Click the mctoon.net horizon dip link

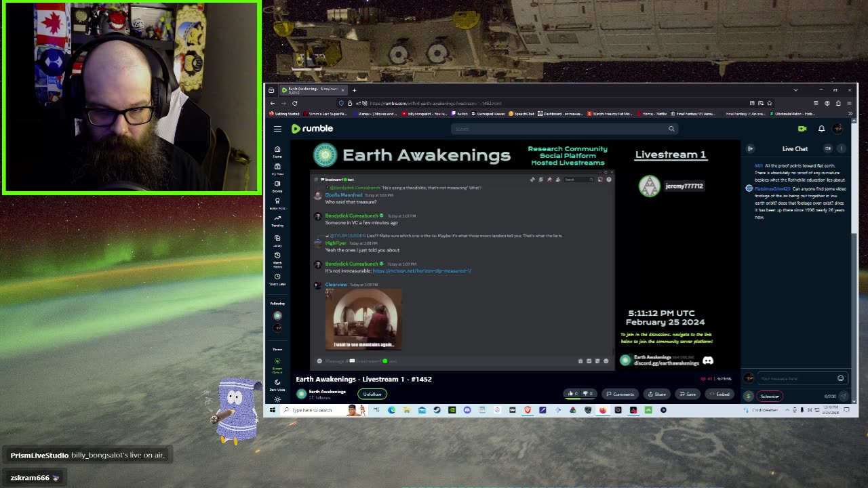coord(422,271)
